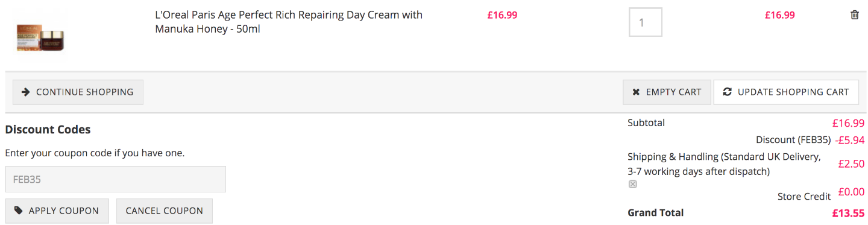Click the cross icon on Empty Cart
Viewport: 868px width, 225px height.
(636, 92)
